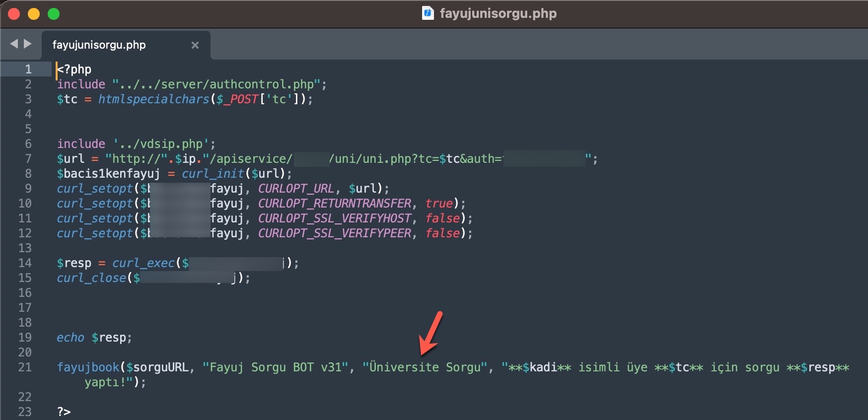Image resolution: width=868 pixels, height=420 pixels.
Task: Click the PHP file icon in title bar
Action: (428, 13)
